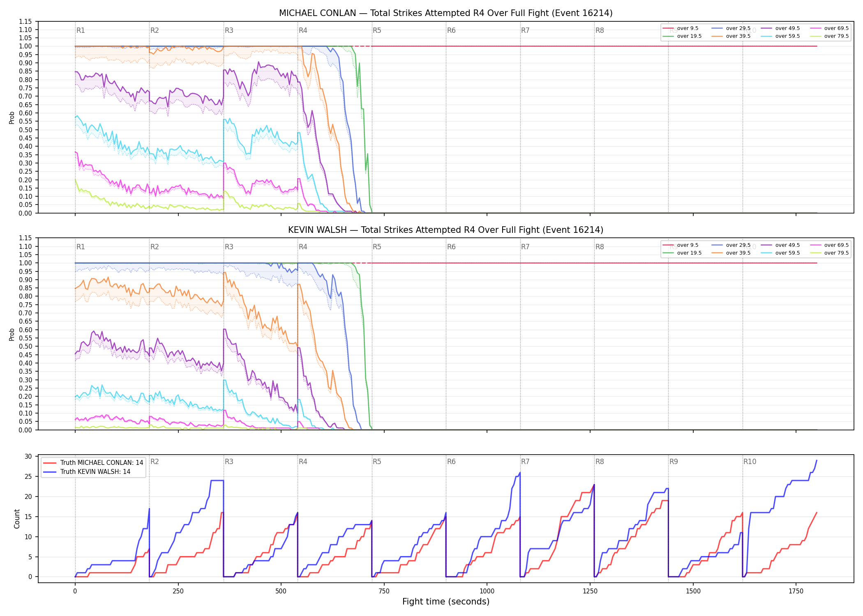Click the 'over 39.5' legend entry in top chart
863x616 pixels.
click(x=731, y=36)
